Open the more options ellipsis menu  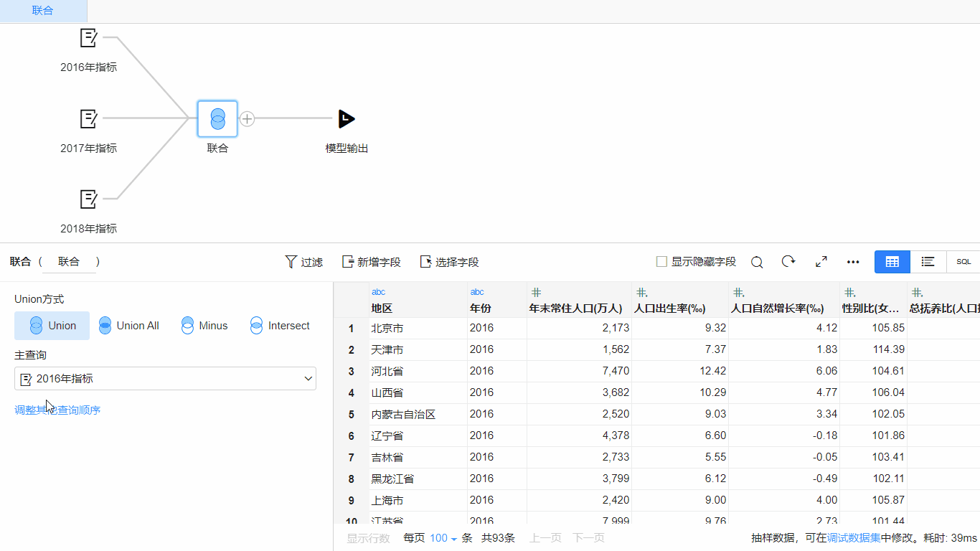tap(853, 262)
